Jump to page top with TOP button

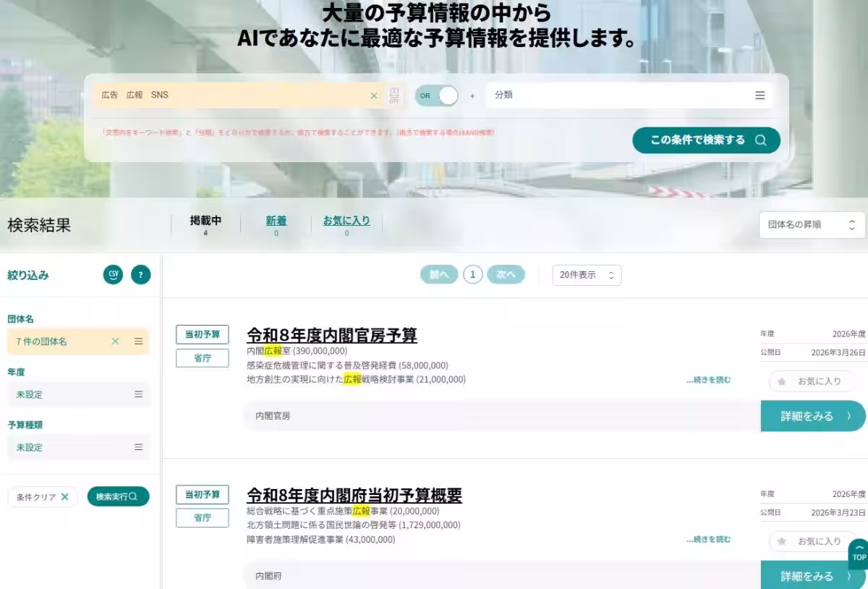[859, 554]
